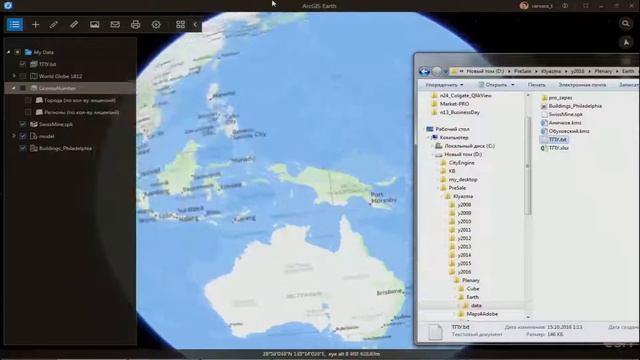The width and height of the screenshot is (640, 360).
Task: Click PreSale in the Explorer address breadcrumb
Action: point(523,71)
